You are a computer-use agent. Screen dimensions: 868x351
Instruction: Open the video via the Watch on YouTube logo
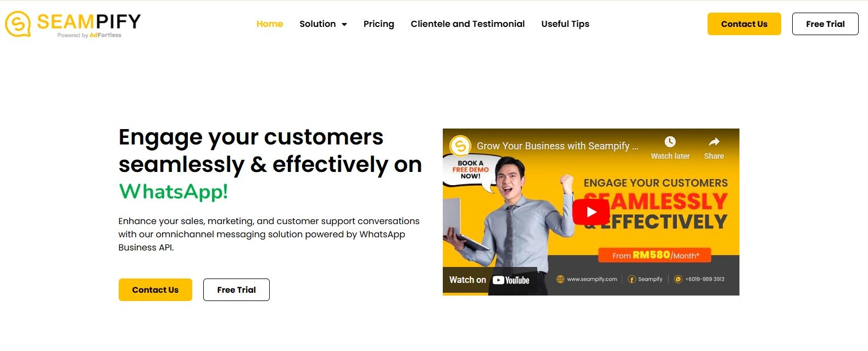[511, 280]
